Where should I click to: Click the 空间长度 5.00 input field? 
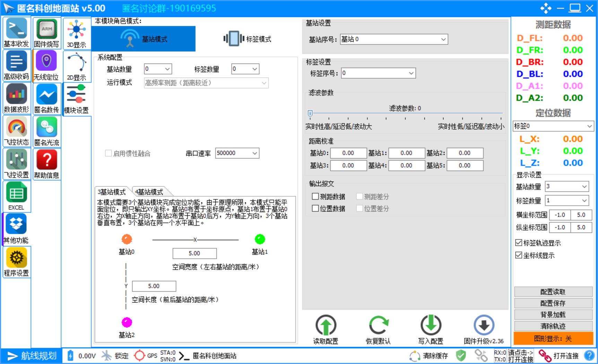point(154,286)
